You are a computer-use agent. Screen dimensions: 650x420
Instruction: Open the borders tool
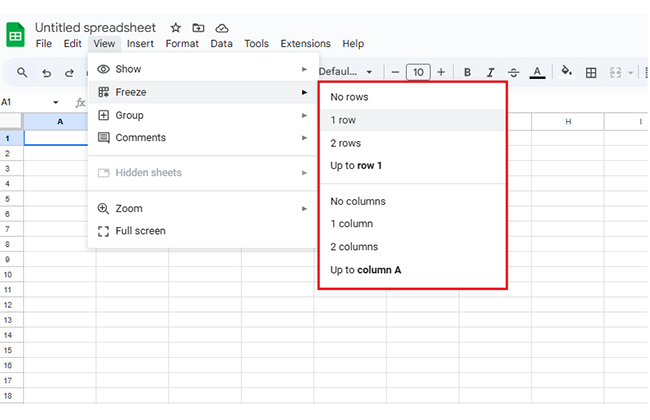point(591,72)
